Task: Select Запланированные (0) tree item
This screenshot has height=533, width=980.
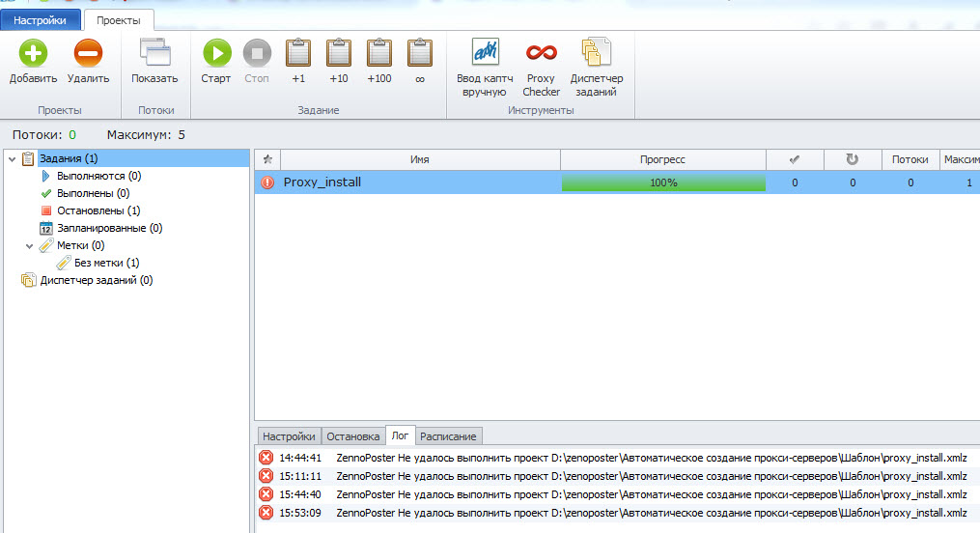Action: (109, 228)
